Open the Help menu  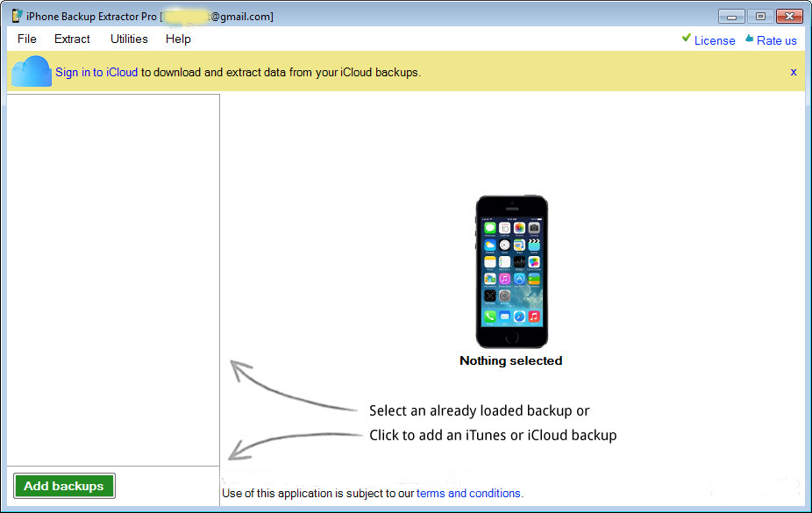pyautogui.click(x=178, y=39)
